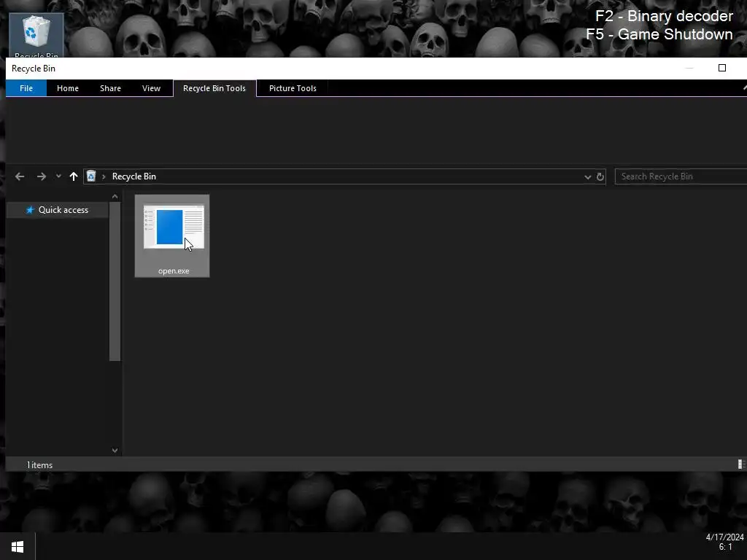Screen dimensions: 747x560
Task: Go forward with the right arrow
Action: tap(42, 176)
